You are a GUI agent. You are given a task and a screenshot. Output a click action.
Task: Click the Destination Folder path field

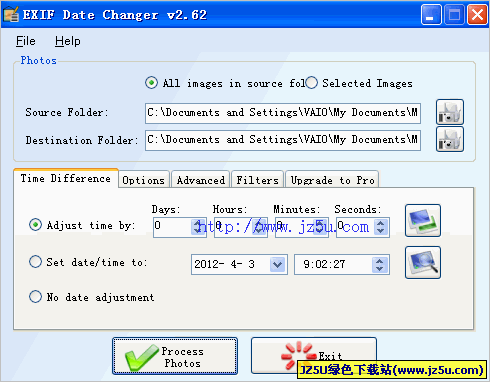point(283,140)
